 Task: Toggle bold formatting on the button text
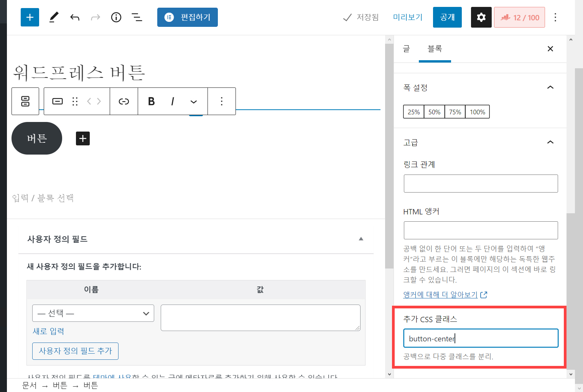(x=151, y=101)
